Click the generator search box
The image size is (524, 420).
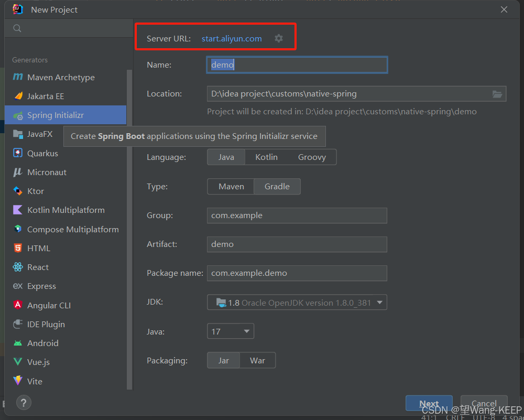click(69, 28)
